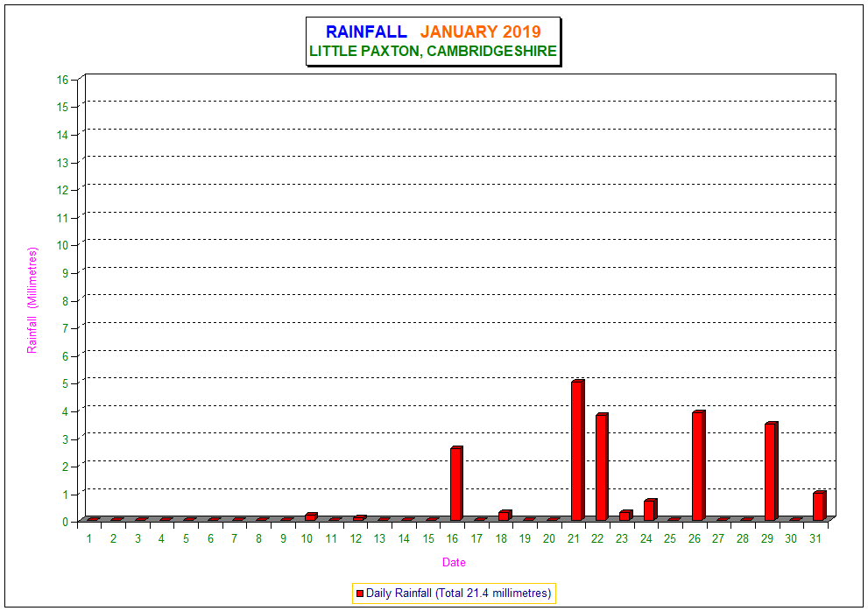Click x-axis date label '20'
Screen dimensions: 868x611
point(549,538)
